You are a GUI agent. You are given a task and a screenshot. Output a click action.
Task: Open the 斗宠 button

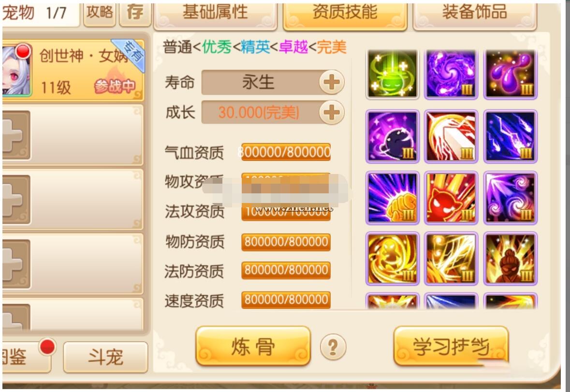coord(105,357)
